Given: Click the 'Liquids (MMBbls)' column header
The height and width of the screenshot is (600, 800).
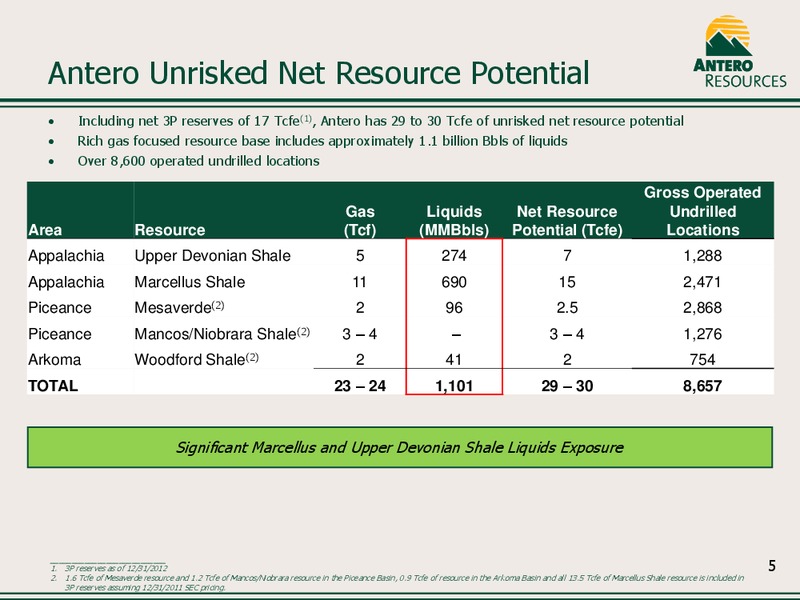Looking at the screenshot, I should click(454, 221).
